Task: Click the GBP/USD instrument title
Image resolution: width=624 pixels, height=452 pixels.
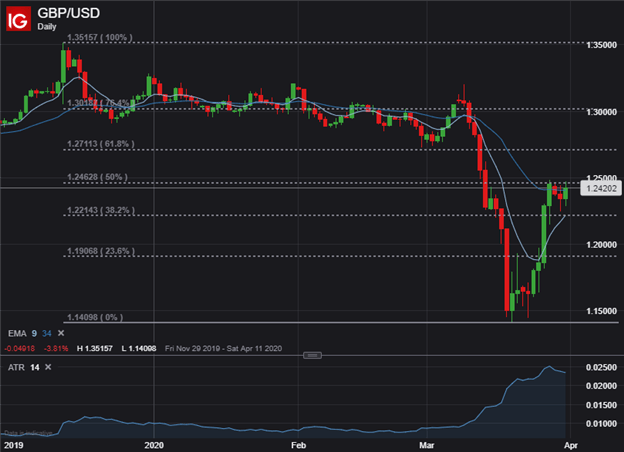Action: (x=68, y=13)
